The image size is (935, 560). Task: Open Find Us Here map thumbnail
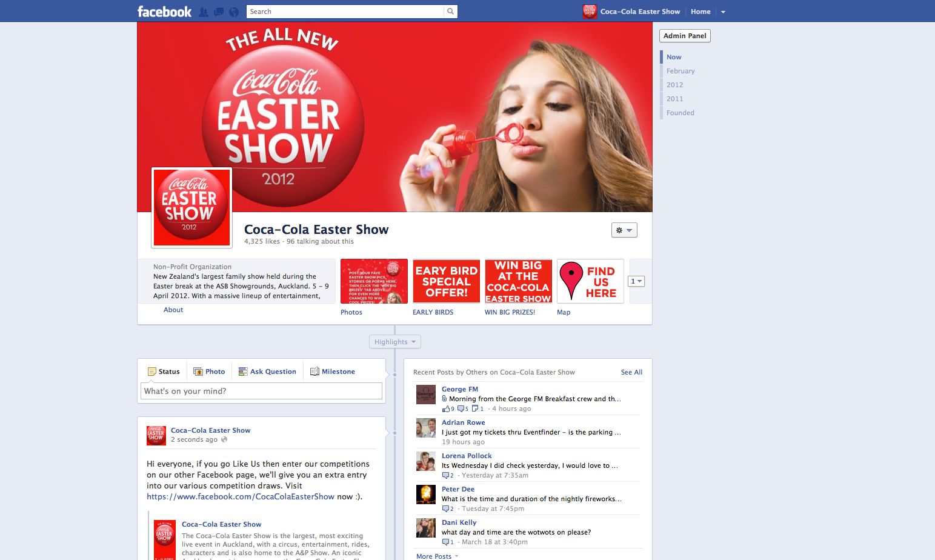[590, 281]
